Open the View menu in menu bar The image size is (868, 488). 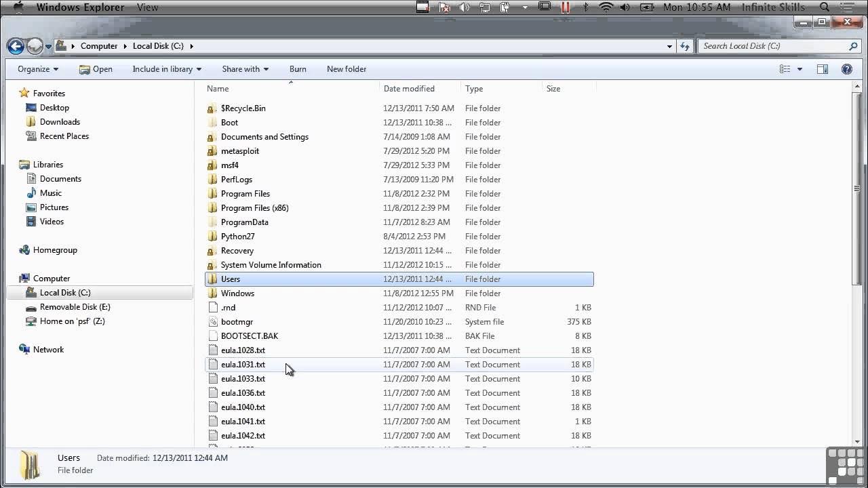[147, 7]
